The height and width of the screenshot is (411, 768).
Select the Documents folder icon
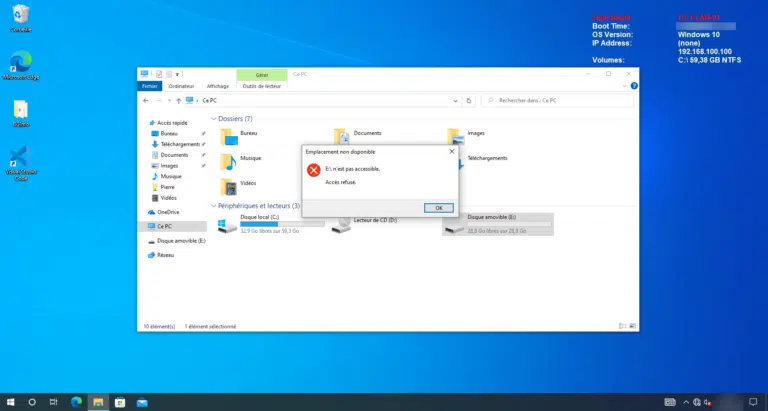[x=342, y=137]
